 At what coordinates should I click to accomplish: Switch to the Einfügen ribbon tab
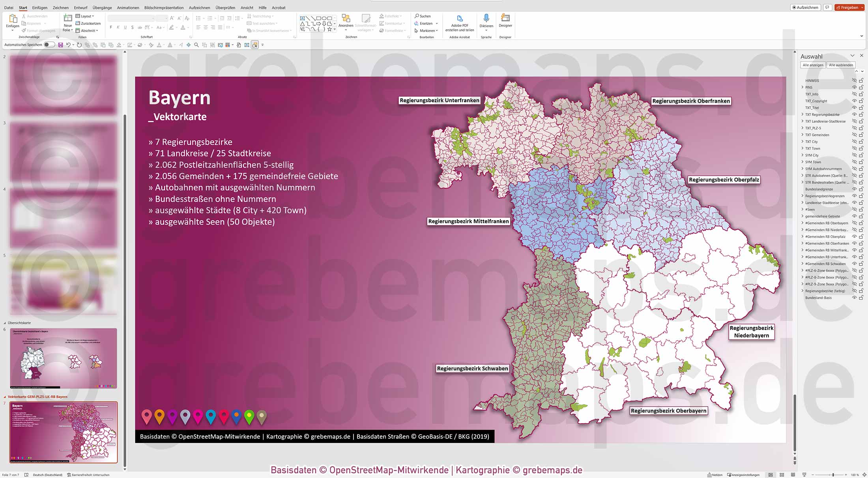point(40,7)
